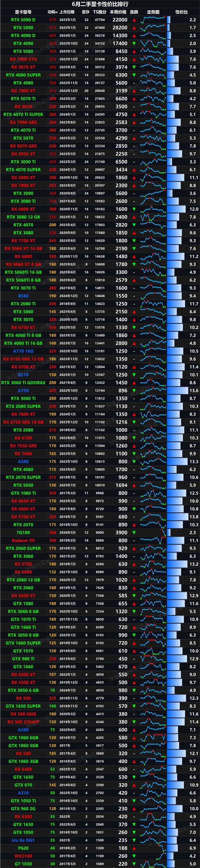
Task: Click the model name RX 9070 GRE
Action: 23,146
